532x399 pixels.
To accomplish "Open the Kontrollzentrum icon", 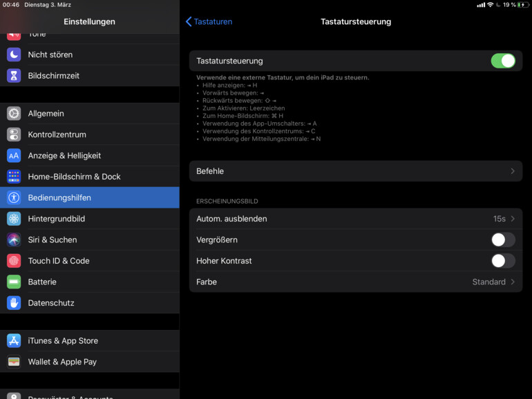I will click(x=14, y=135).
